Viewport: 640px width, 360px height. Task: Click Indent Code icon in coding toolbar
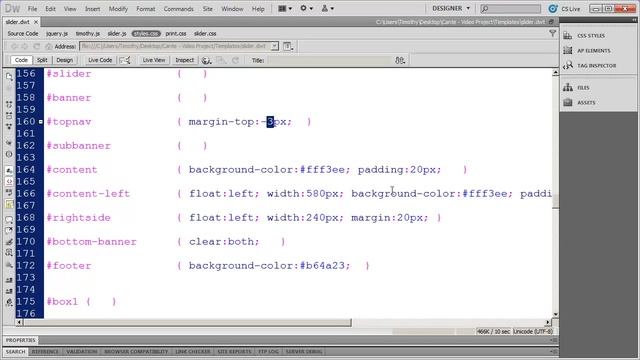[x=9, y=280]
